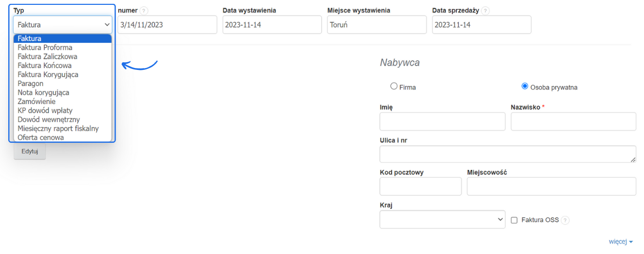Image resolution: width=644 pixels, height=254 pixels.
Task: Select the Osoba prywatna radio button
Action: click(x=525, y=86)
